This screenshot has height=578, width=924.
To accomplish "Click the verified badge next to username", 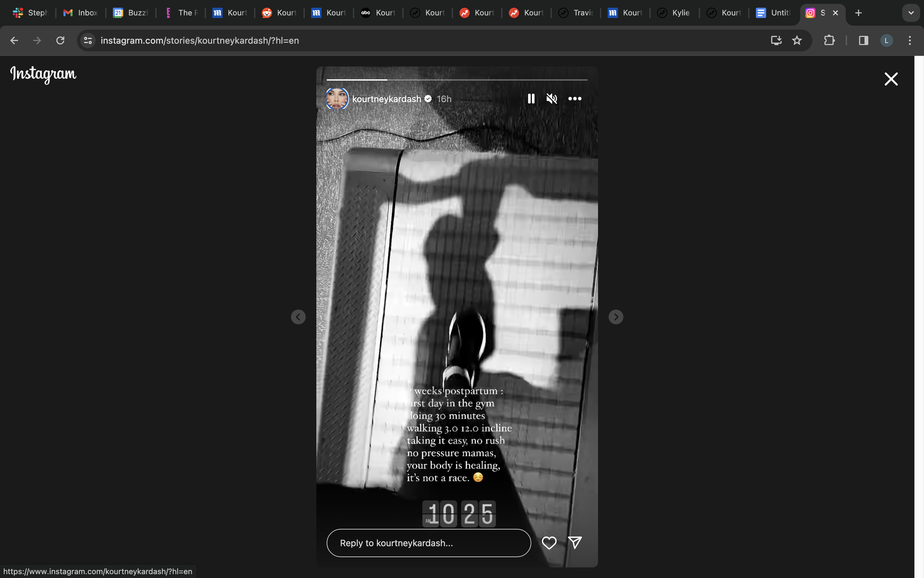I will pyautogui.click(x=428, y=99).
